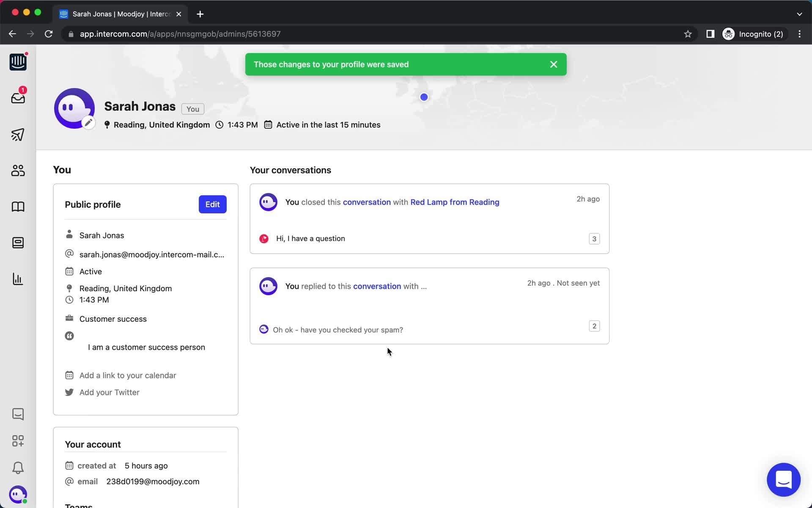Select 'created at 5 hours ago' row
Screen dimensions: 812x508
coord(116,466)
